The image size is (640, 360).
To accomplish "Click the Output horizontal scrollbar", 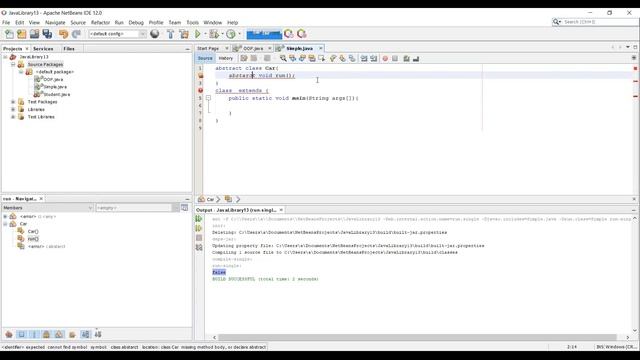I will pyautogui.click(x=417, y=337).
